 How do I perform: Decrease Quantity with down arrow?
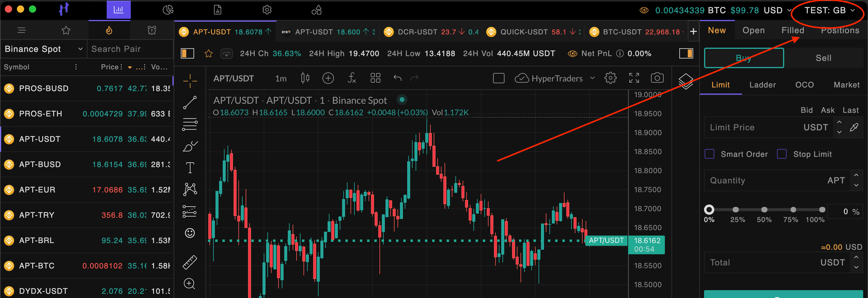click(856, 185)
